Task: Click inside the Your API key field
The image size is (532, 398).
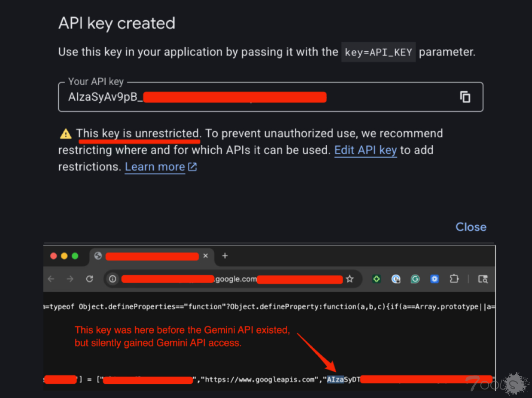Action: [258, 98]
